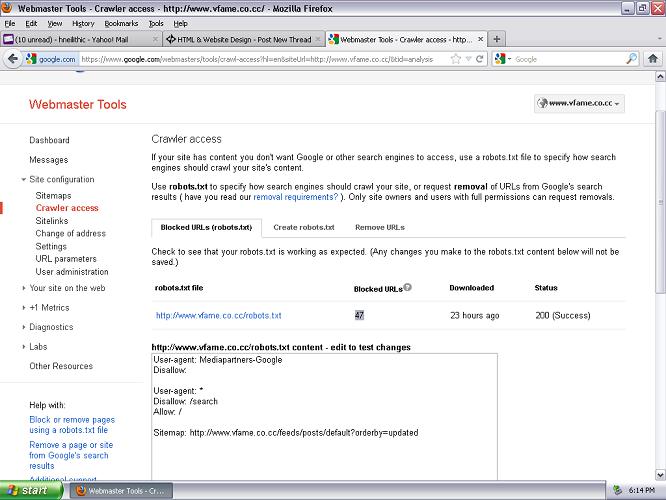The image size is (666, 500).
Task: Click the 23 hours ago text
Action: (474, 315)
